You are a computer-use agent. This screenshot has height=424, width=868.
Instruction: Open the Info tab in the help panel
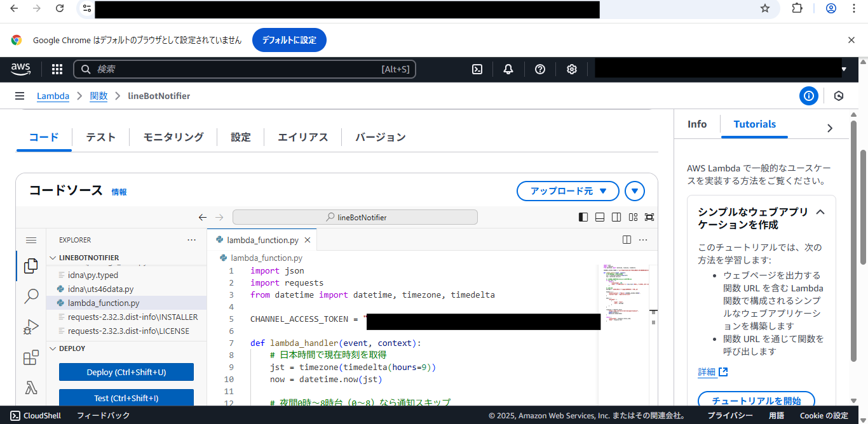pyautogui.click(x=697, y=124)
